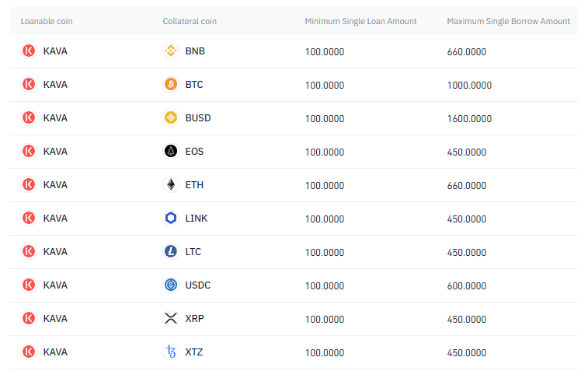Select the LTC collateral label

point(193,251)
